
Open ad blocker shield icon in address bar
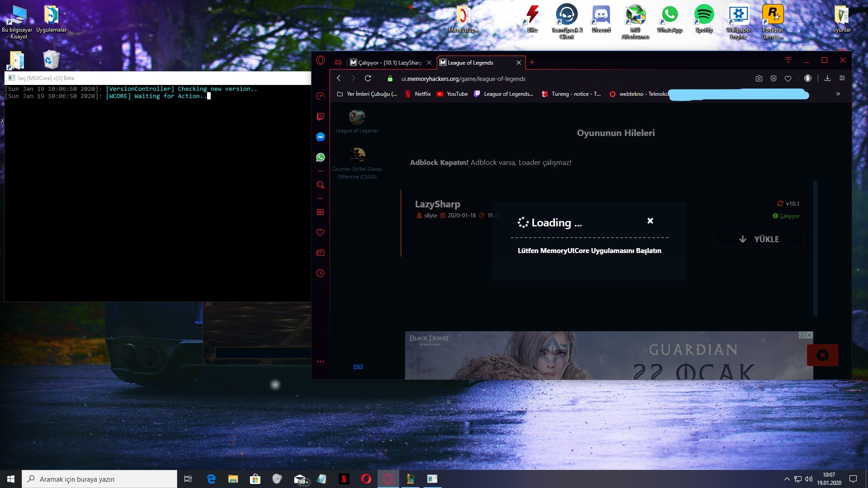point(774,78)
